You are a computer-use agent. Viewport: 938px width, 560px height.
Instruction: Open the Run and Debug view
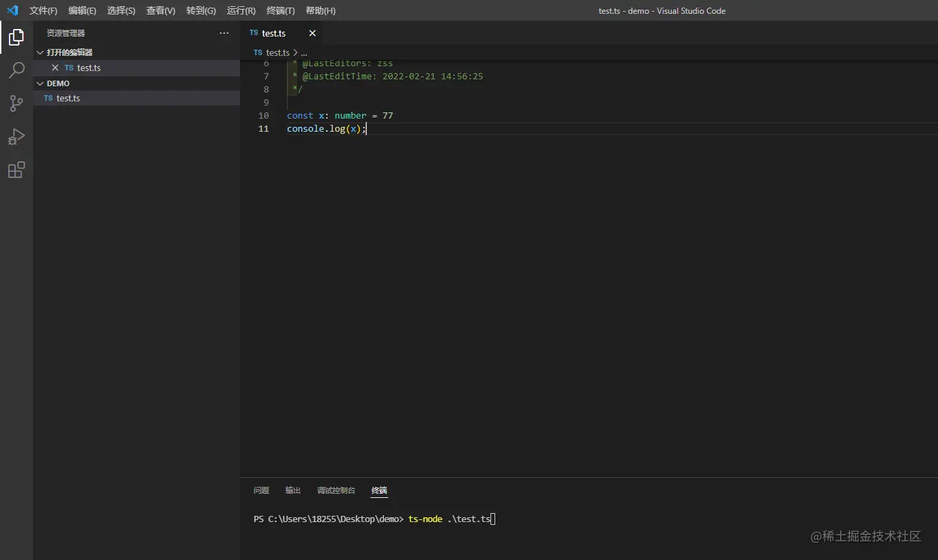[17, 137]
